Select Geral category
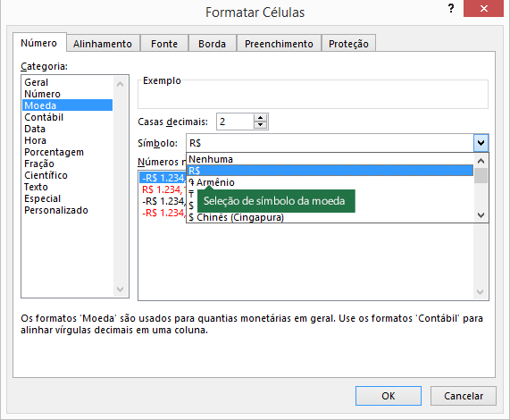The height and width of the screenshot is (420, 510). pos(68,82)
